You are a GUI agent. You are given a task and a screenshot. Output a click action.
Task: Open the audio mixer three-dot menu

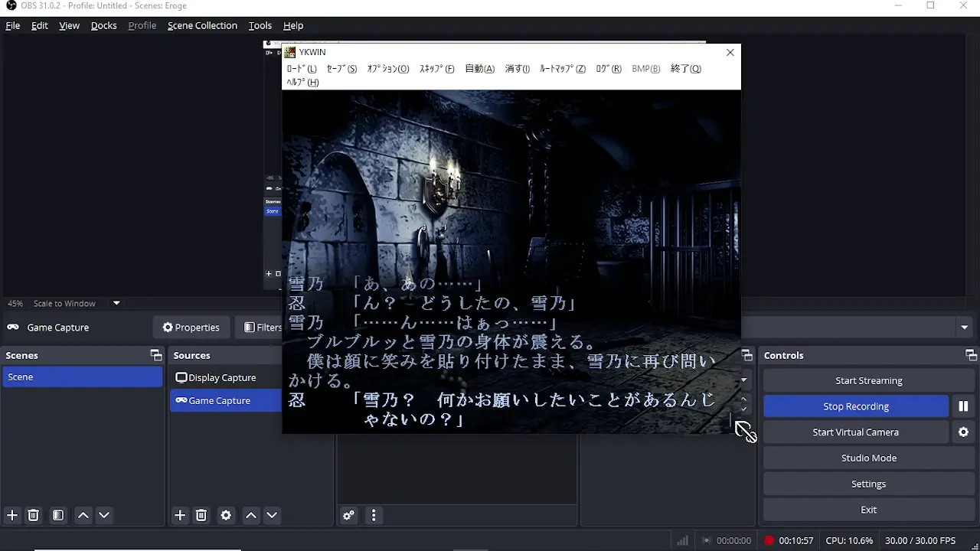[x=374, y=516]
